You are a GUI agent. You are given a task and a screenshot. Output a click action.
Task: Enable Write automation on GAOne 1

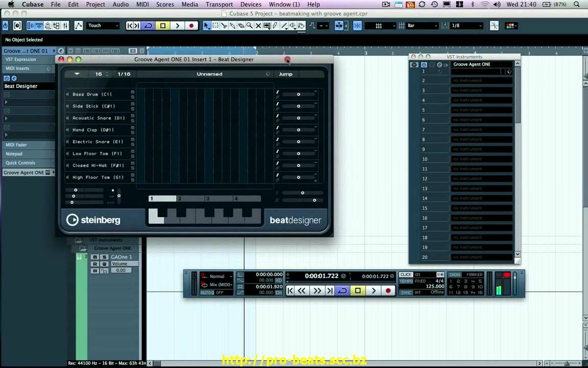click(104, 264)
